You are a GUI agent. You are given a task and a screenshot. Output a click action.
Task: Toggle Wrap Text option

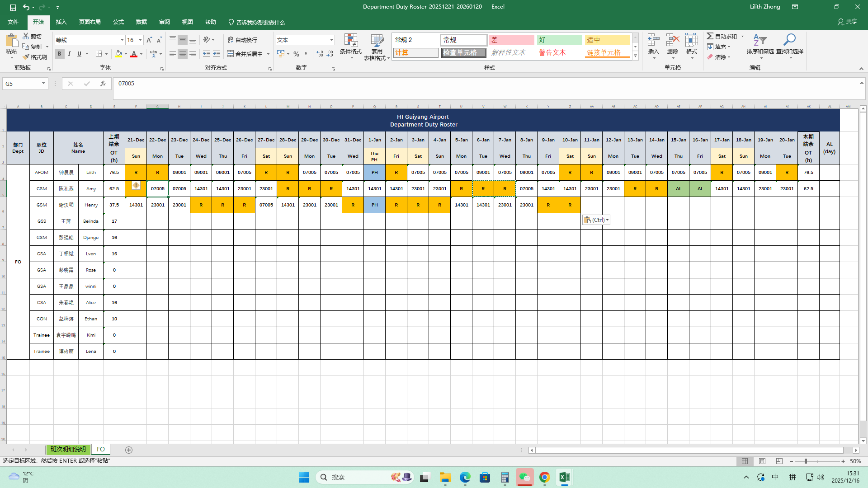[x=242, y=40]
